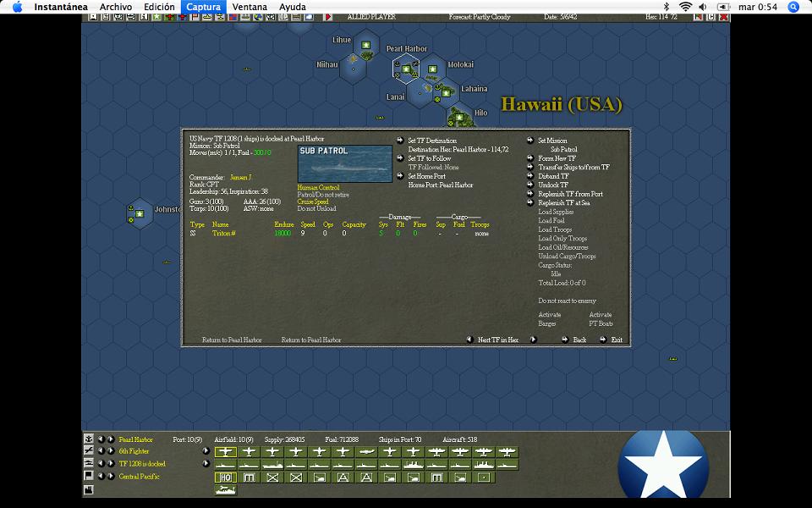The height and width of the screenshot is (508, 812).
Task: Select submarine Triton in ship list
Action: pos(223,234)
